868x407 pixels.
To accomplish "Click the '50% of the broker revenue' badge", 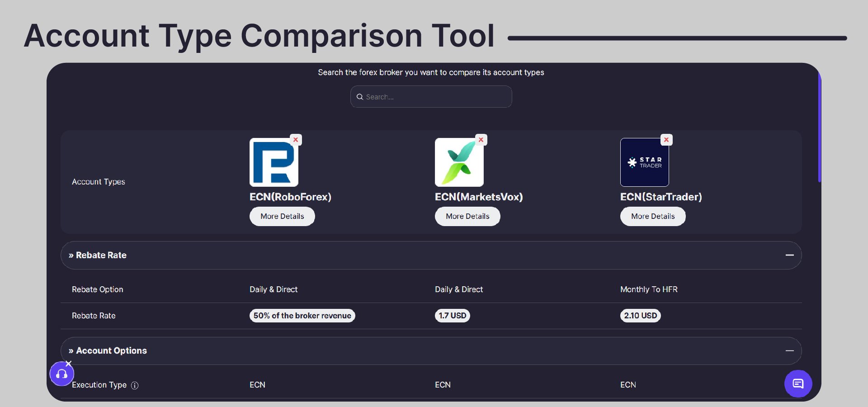I will pos(302,316).
